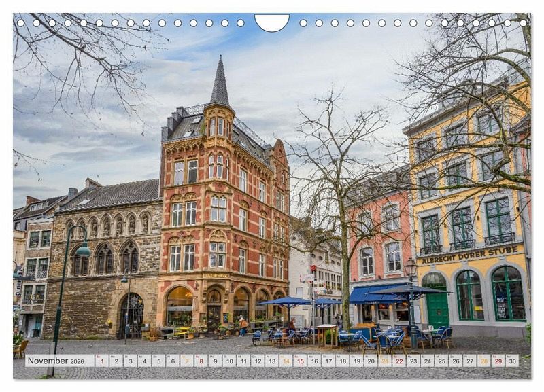Select day 18 in the calendar strip
Image resolution: width=544 pixels, height=392 pixels.
[x=342, y=361]
